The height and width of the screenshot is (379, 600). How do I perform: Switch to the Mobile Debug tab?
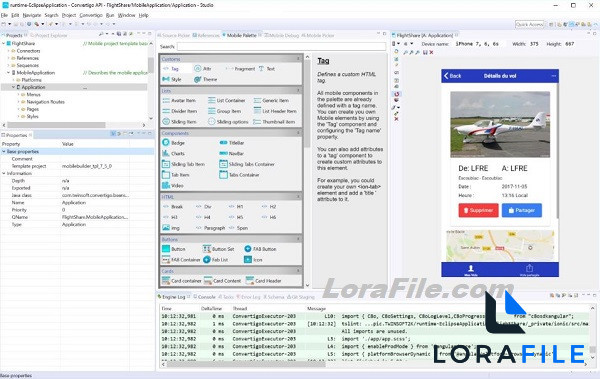point(282,35)
